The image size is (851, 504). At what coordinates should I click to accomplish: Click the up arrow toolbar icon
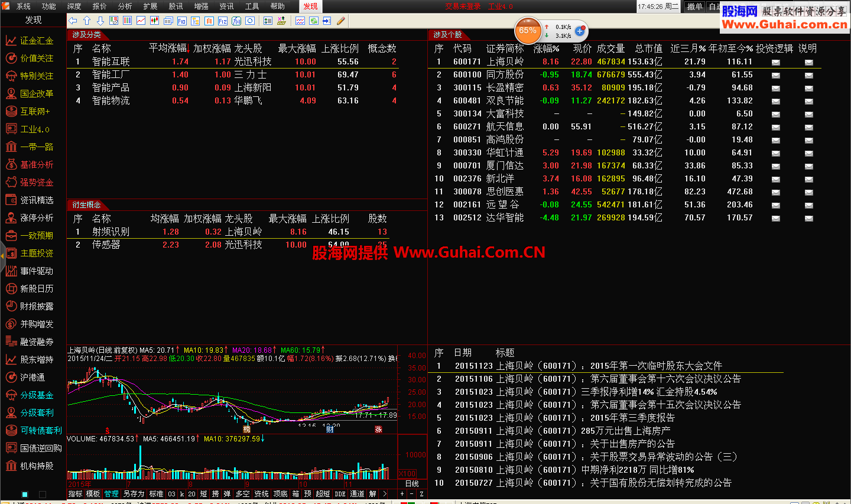pyautogui.click(x=87, y=21)
